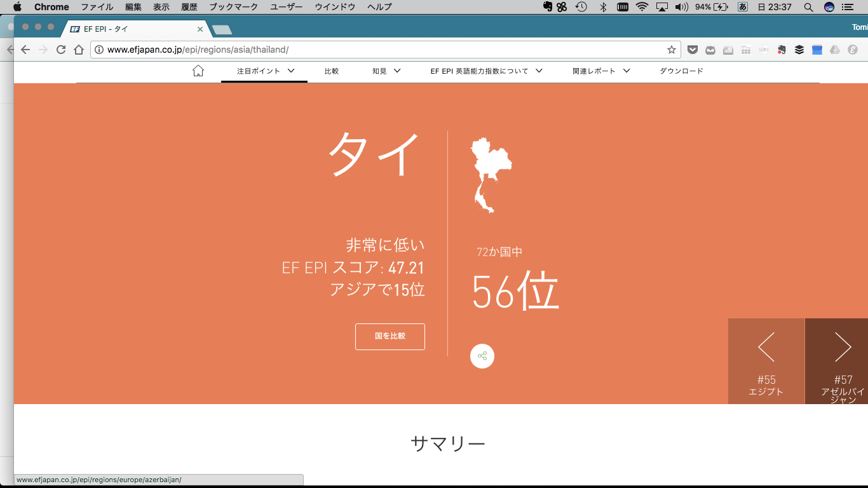Open the ダウンロード nav item
The width and height of the screenshot is (868, 488).
(x=681, y=71)
